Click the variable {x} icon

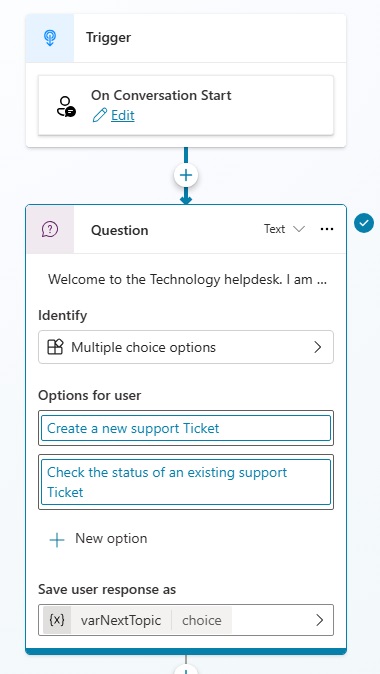click(x=57, y=620)
